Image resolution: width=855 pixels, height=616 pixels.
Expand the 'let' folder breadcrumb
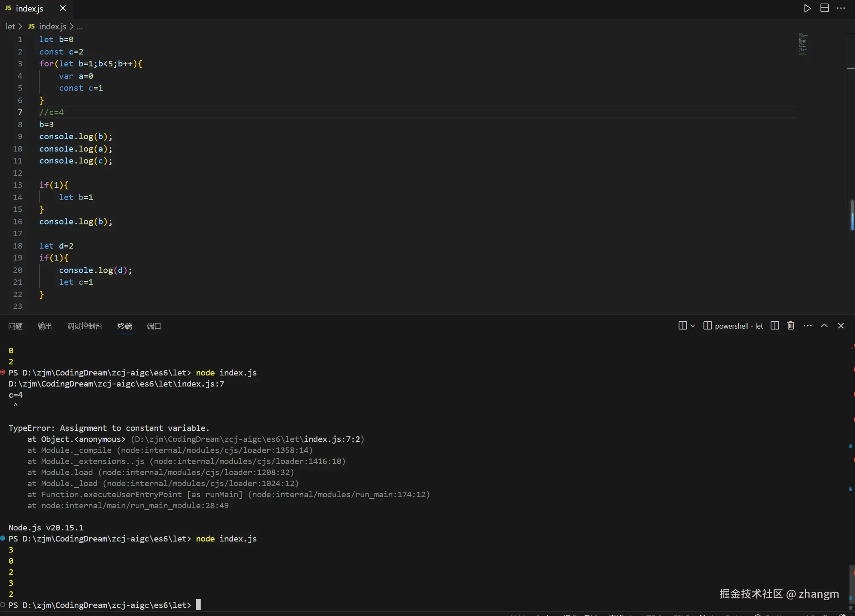(10, 26)
